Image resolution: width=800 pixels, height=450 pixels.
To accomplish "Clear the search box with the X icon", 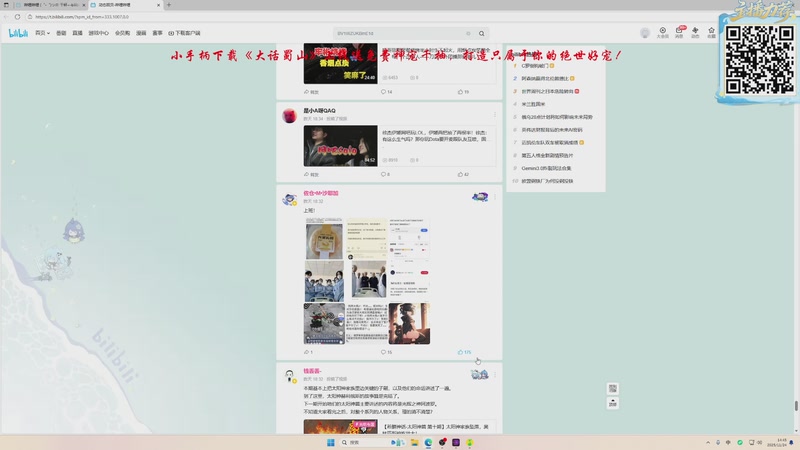I will point(468,34).
